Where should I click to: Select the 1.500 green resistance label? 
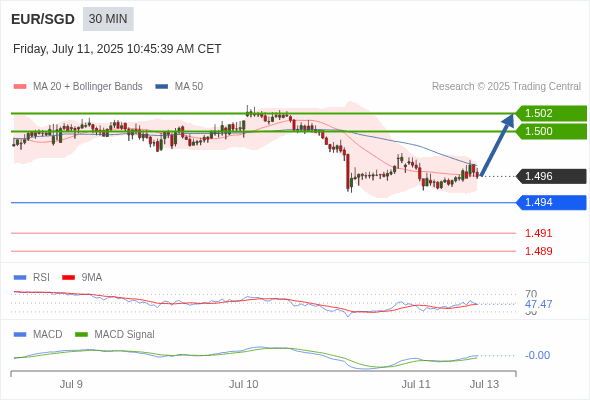551,131
